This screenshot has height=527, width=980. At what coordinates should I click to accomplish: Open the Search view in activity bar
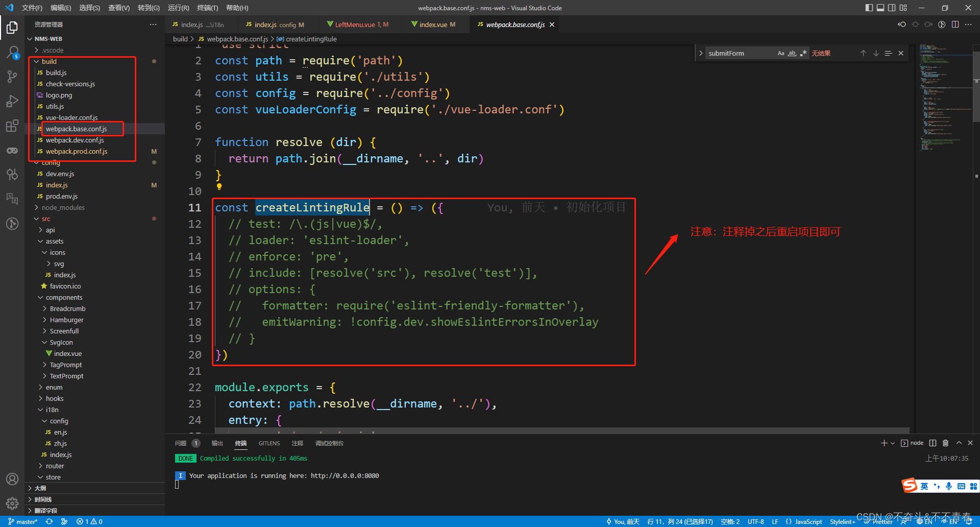click(12, 52)
